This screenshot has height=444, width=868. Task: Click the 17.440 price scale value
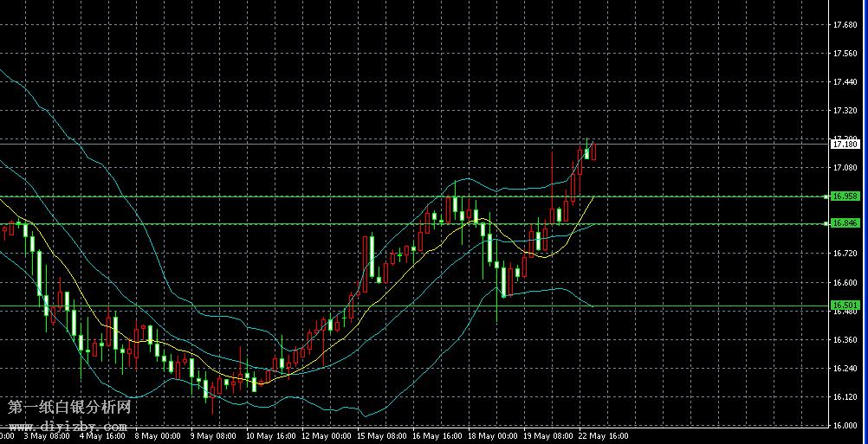coord(845,82)
